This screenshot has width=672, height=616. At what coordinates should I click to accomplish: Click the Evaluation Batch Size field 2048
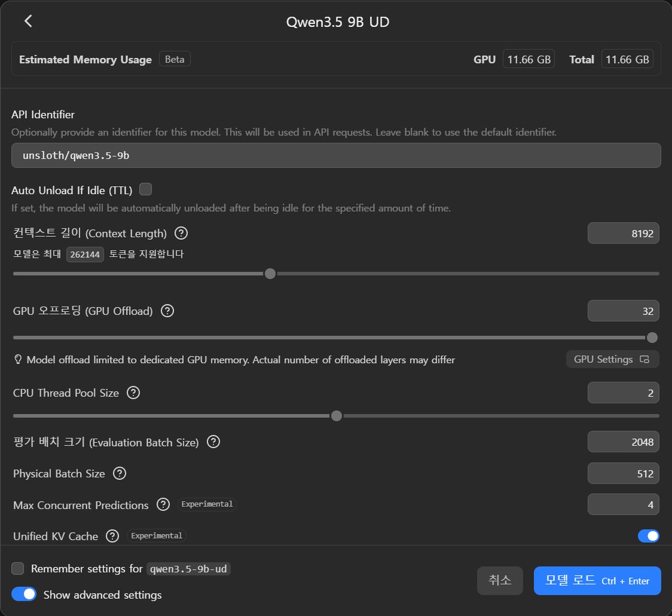pos(623,442)
